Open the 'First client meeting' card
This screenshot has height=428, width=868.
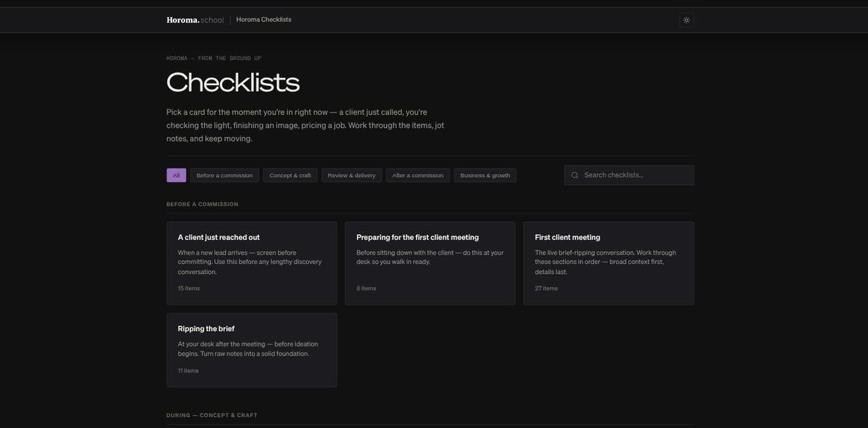pos(609,263)
